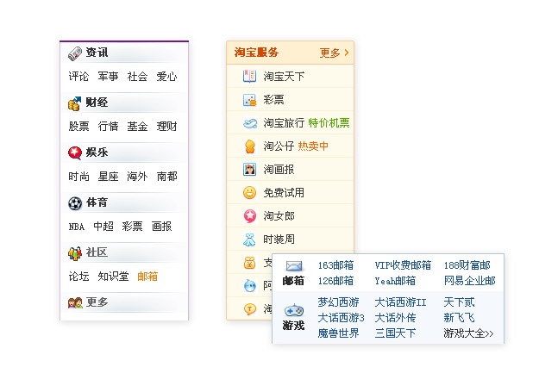This screenshot has width=539, height=392.
Task: Open the 天下贰 game link
Action: pyautogui.click(x=459, y=302)
